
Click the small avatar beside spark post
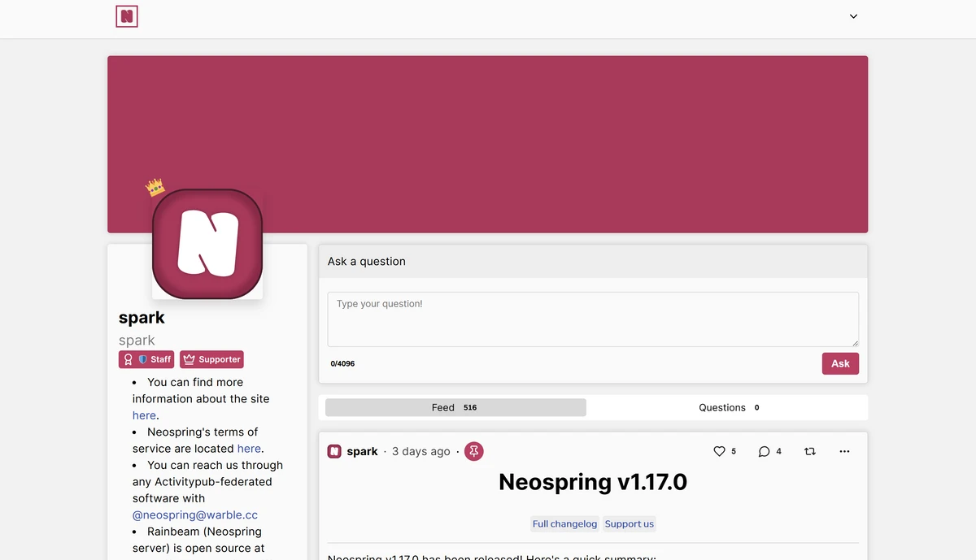coord(334,451)
